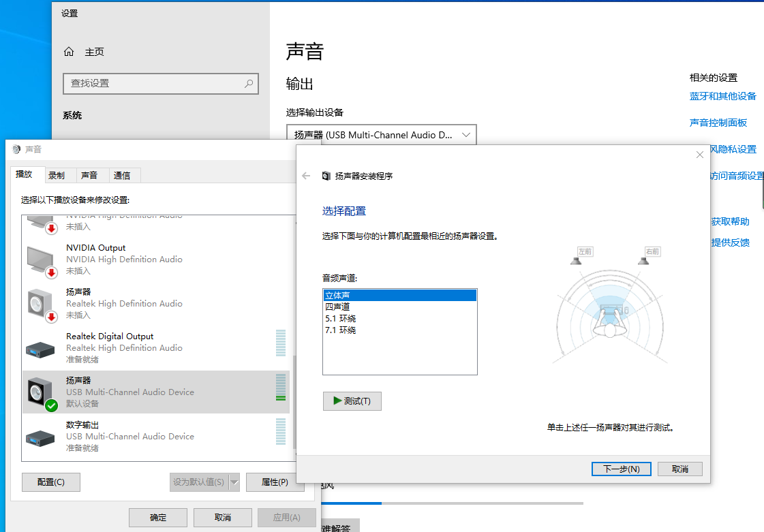
Task: Open the microphone privacy settings link
Action: coord(733,150)
